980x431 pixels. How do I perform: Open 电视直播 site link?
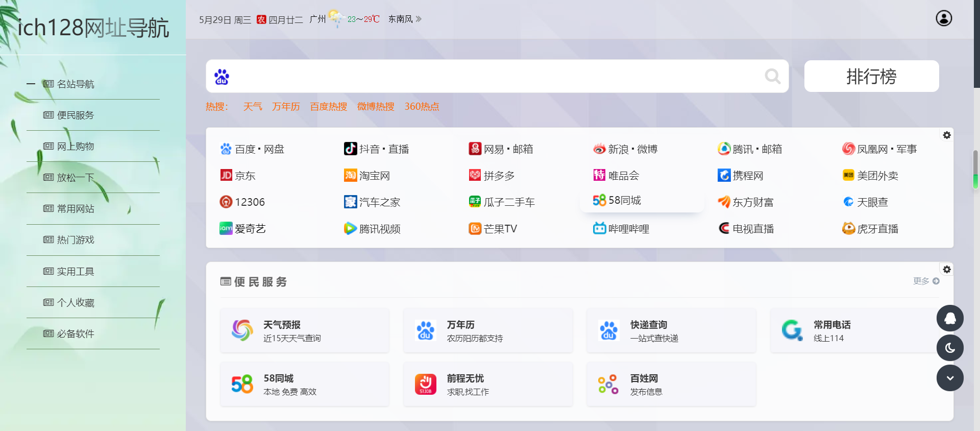746,229
